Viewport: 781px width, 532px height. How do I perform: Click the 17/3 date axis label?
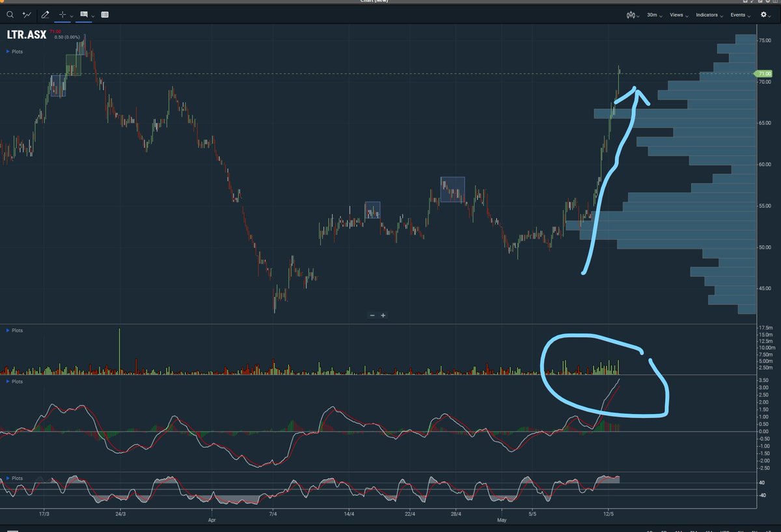coord(44,513)
